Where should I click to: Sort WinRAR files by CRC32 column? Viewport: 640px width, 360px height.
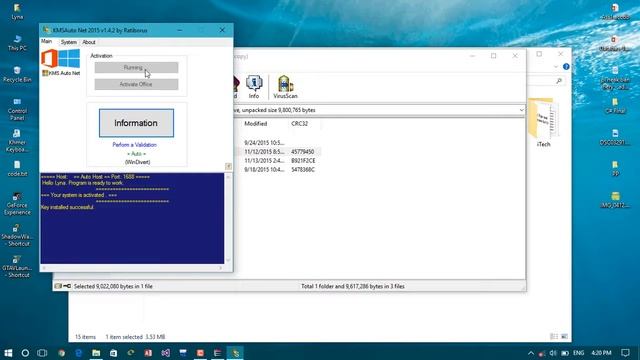click(x=300, y=124)
